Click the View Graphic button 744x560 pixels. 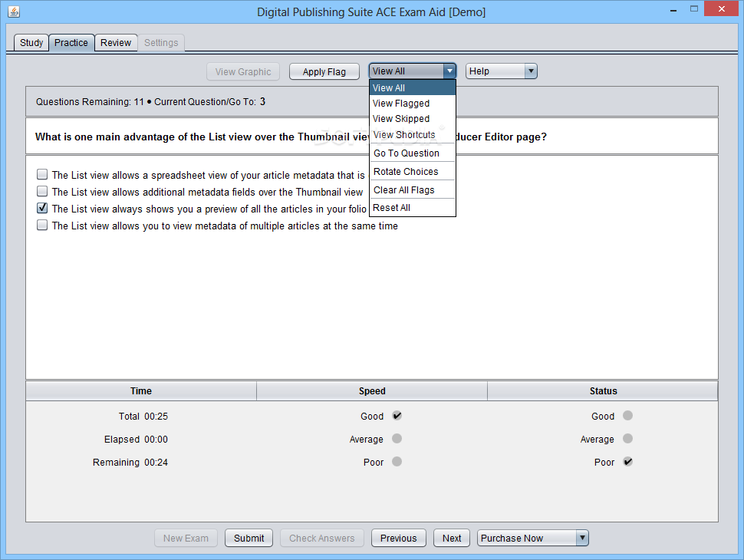coord(243,71)
